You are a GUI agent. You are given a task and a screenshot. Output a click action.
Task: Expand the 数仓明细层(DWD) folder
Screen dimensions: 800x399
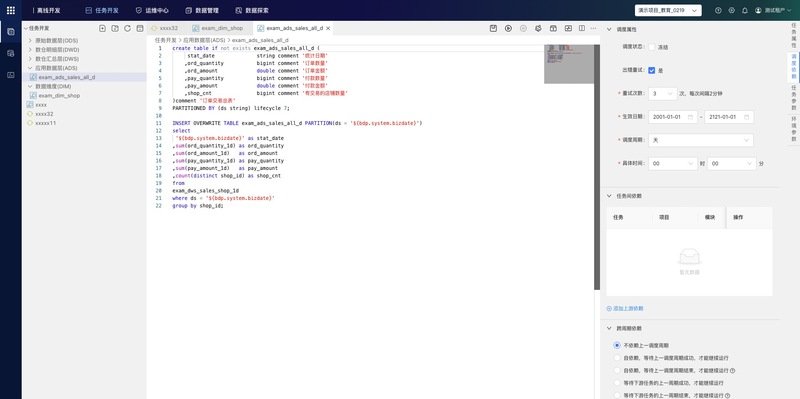(30, 50)
